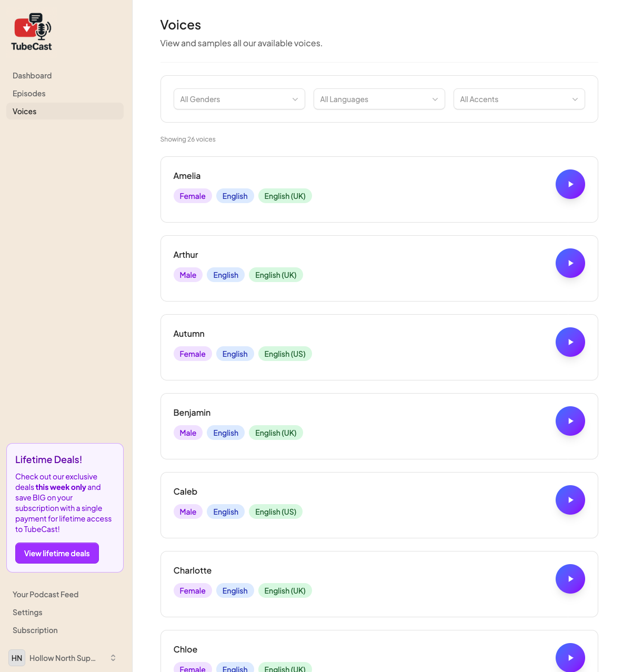Go to Subscription settings
623x672 pixels.
tap(35, 630)
